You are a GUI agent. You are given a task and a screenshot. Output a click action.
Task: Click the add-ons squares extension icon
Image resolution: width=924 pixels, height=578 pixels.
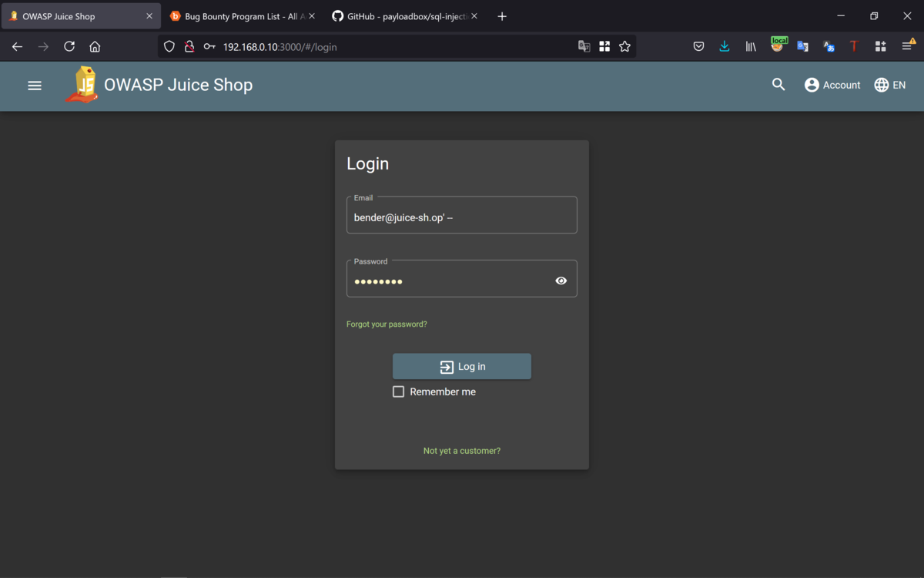[x=880, y=46]
